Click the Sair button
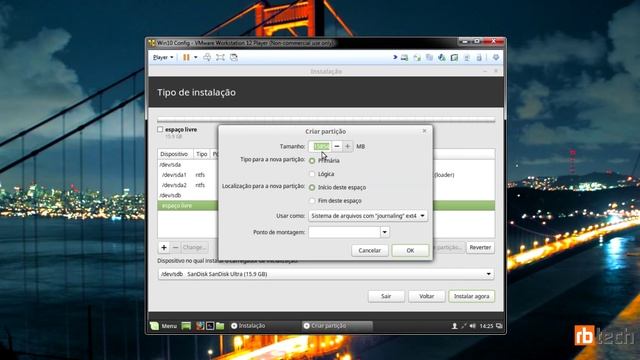Image resolution: width=640 pixels, height=360 pixels. (x=386, y=296)
